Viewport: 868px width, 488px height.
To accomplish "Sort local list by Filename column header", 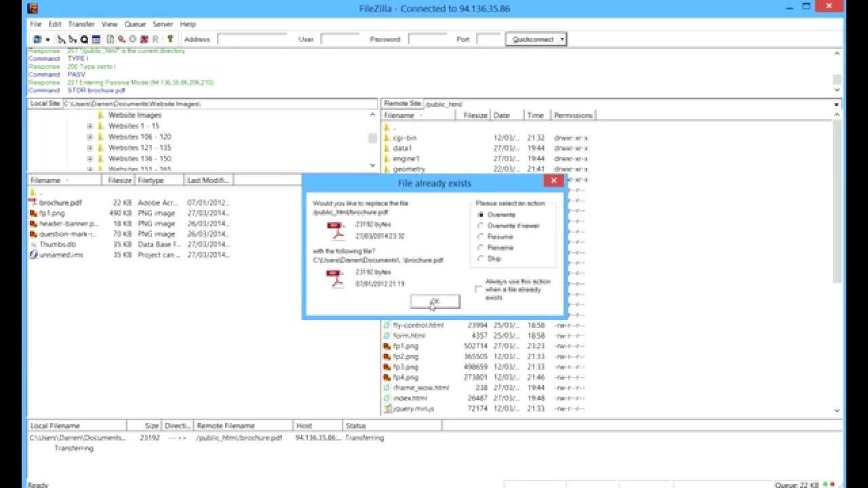I will pos(64,180).
